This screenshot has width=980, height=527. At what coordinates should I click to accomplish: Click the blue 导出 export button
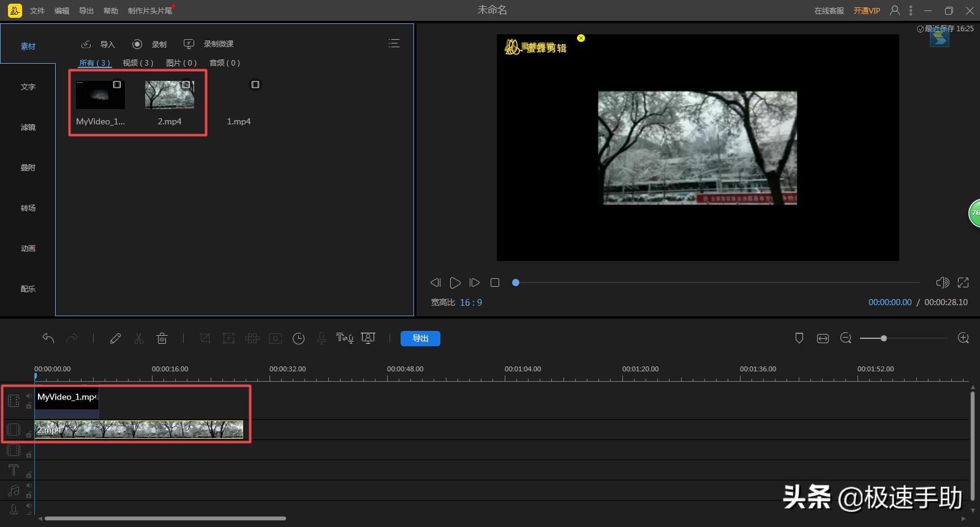pyautogui.click(x=420, y=338)
